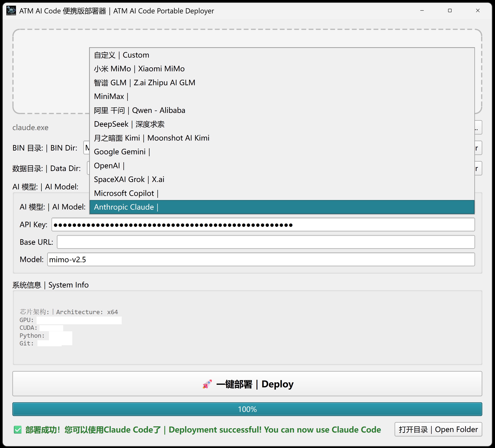Screen dimensions: 495x448
Task: Click the app icon in the title bar
Action: coord(11,11)
